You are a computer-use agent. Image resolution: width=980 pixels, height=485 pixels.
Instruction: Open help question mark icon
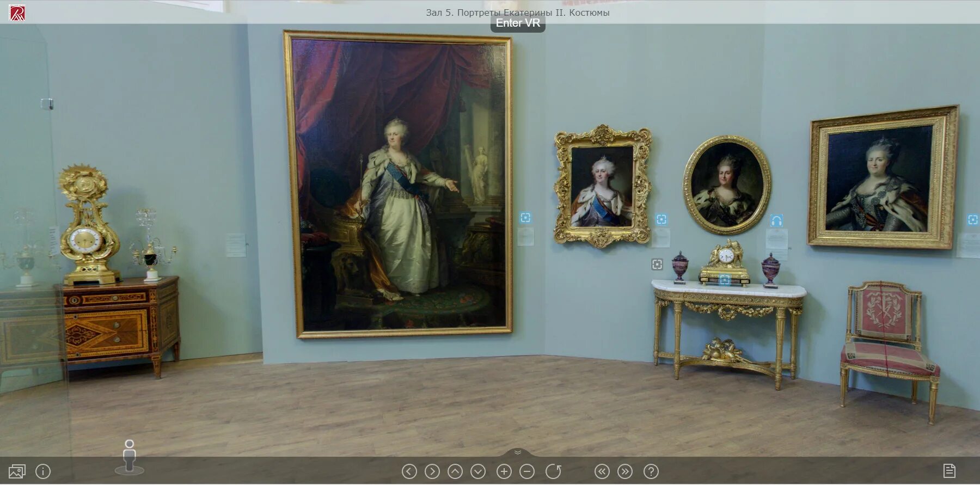coord(651,471)
